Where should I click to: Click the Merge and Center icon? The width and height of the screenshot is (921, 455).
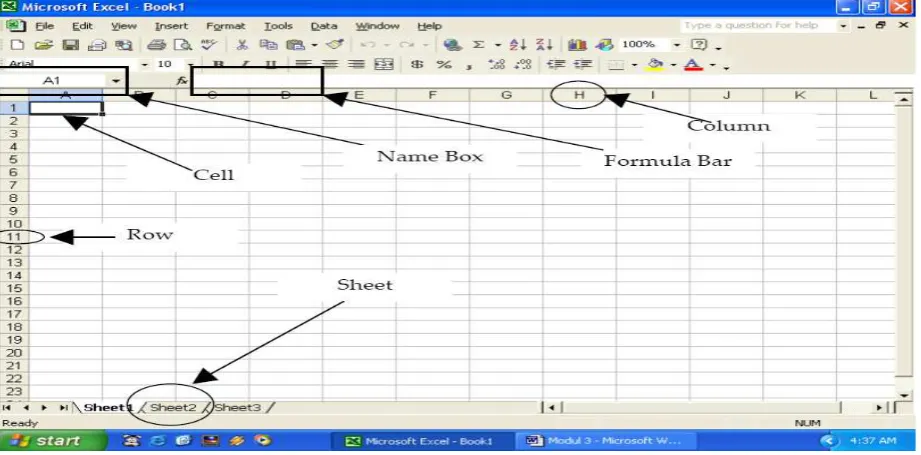click(384, 64)
